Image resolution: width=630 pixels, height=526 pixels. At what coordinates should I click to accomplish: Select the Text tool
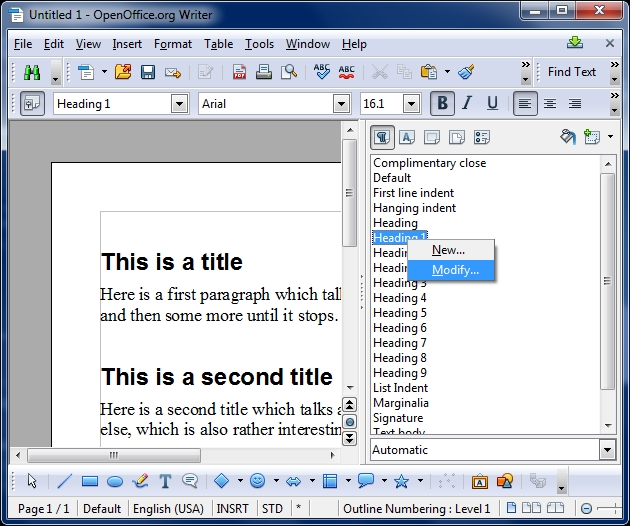[165, 481]
